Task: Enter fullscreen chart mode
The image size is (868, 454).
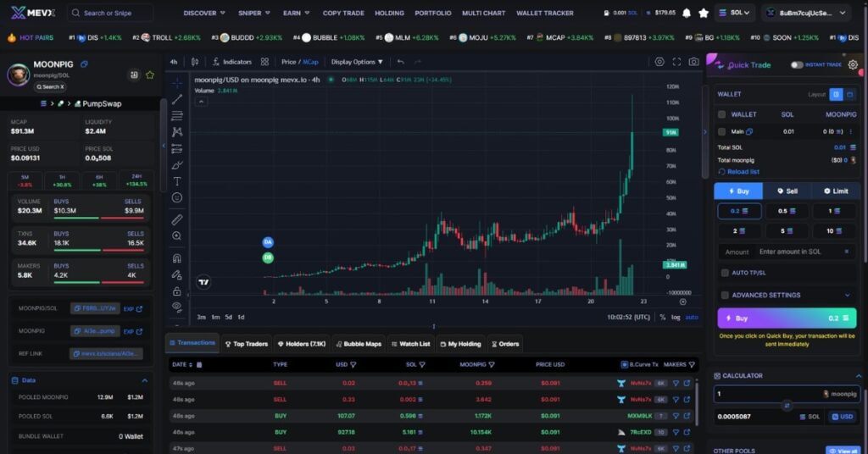Action: pyautogui.click(x=676, y=62)
